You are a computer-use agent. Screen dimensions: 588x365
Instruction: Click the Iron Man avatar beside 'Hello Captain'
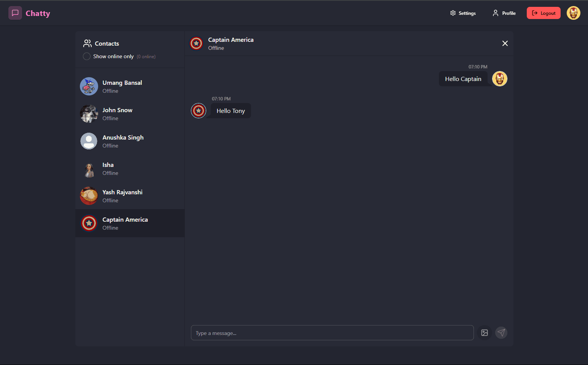click(500, 79)
